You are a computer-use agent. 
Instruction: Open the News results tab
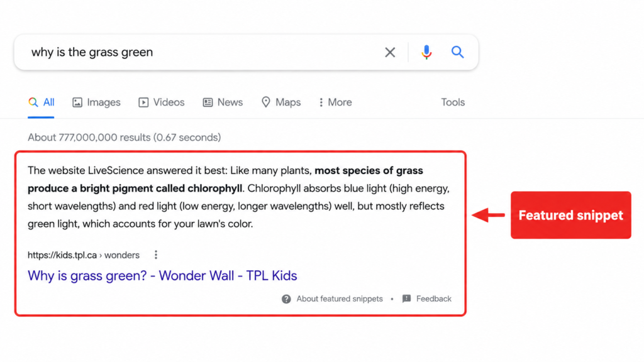[x=223, y=102]
